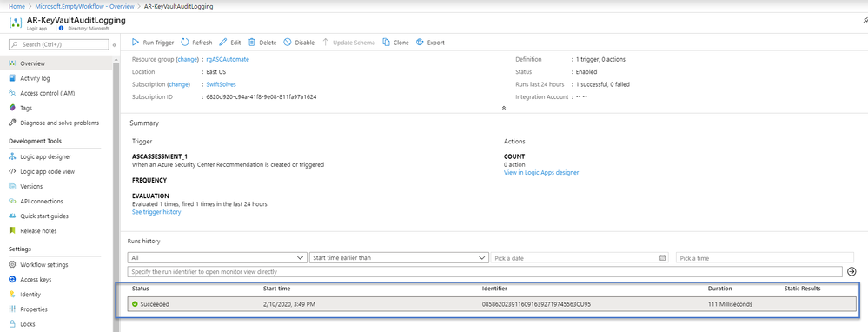Screen dimensions: 868x332
Task: Click the Home breadcrumb link
Action: click(16, 7)
